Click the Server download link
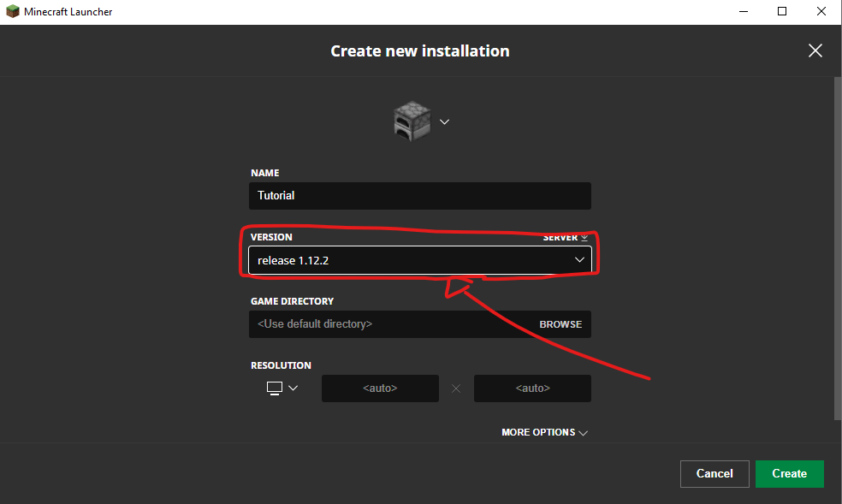Image resolution: width=842 pixels, height=504 pixels. pos(566,237)
